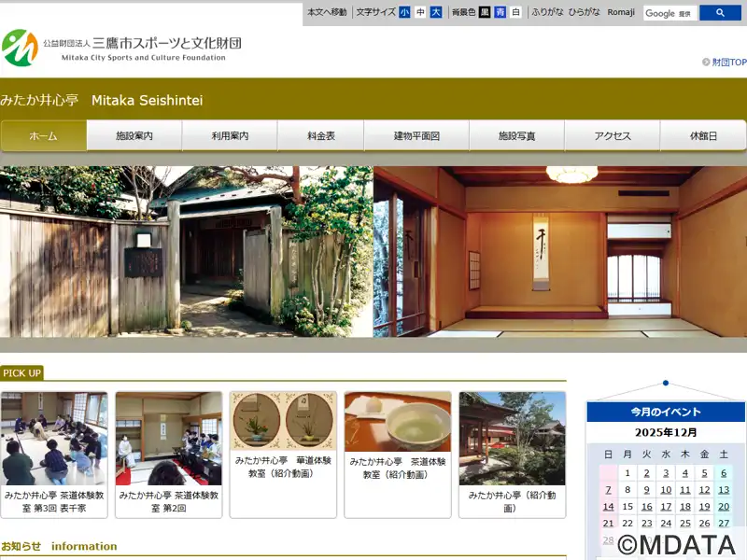Screen dimensions: 747x560
Task: Click the arrow icon beside 財団TOP
Action: coord(706,62)
